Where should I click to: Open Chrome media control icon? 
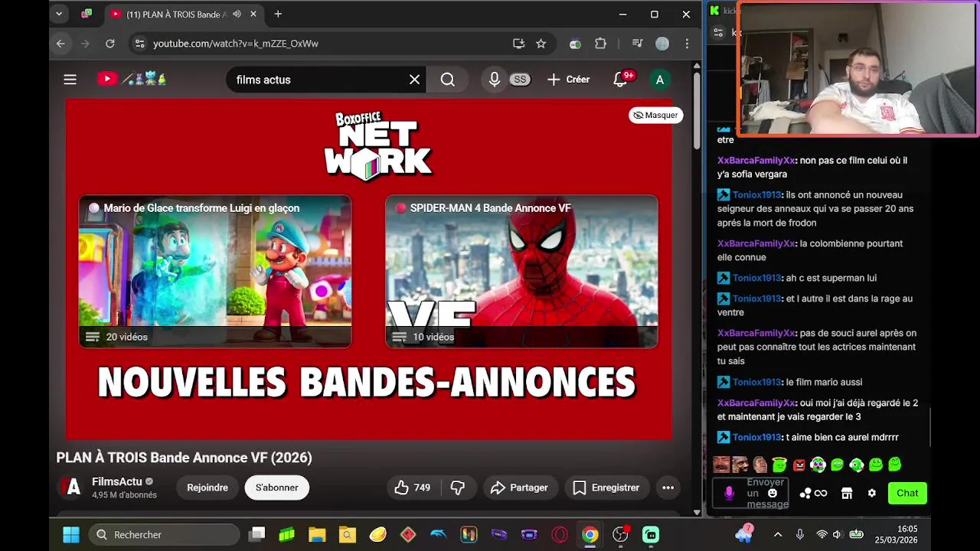637,44
